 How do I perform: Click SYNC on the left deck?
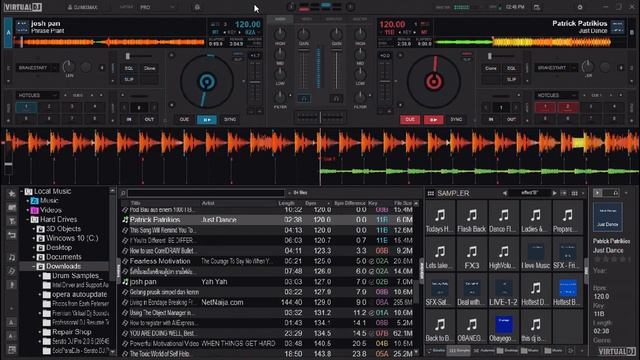pyautogui.click(x=230, y=120)
